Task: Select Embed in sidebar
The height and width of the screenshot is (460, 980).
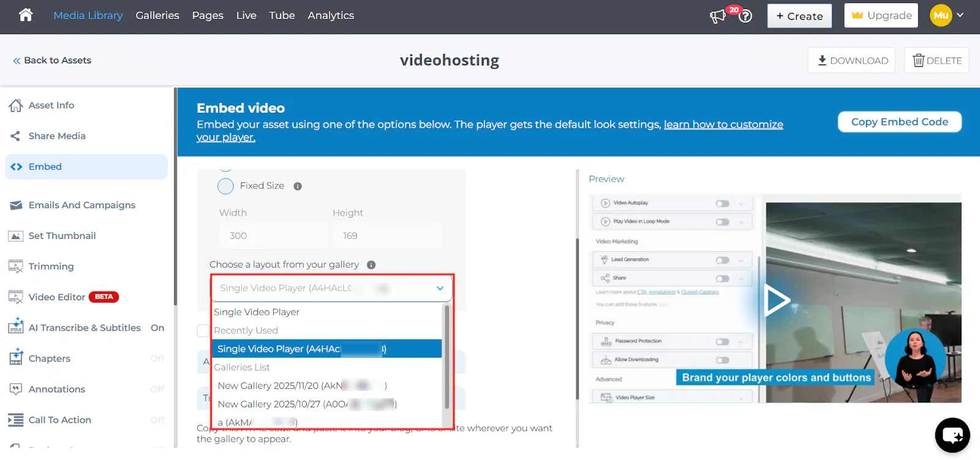Action: coord(86,167)
